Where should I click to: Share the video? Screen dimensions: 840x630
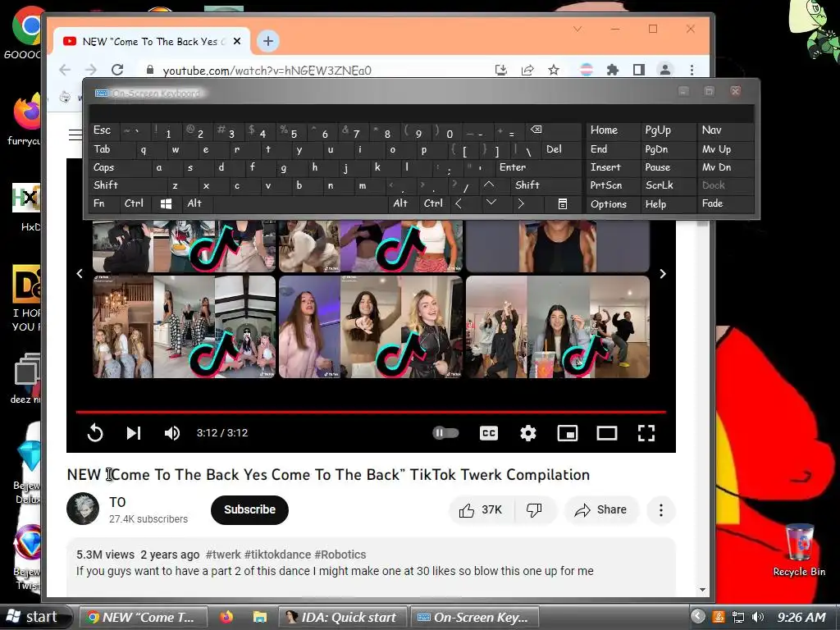click(x=600, y=509)
